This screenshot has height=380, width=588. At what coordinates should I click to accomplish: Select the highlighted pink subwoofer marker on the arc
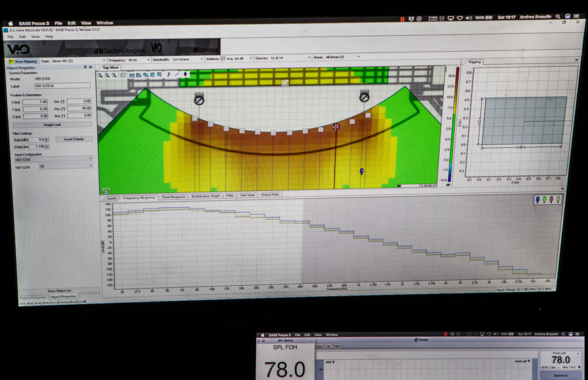336,126
